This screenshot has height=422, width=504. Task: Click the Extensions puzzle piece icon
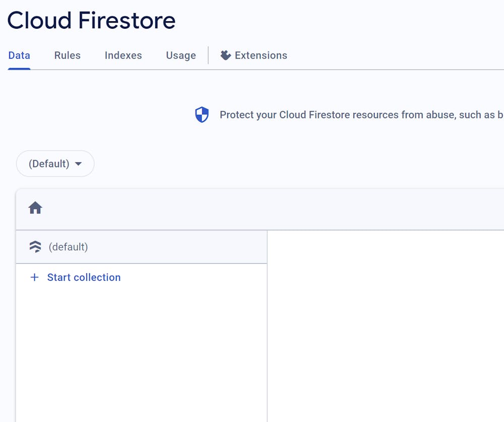pos(226,55)
